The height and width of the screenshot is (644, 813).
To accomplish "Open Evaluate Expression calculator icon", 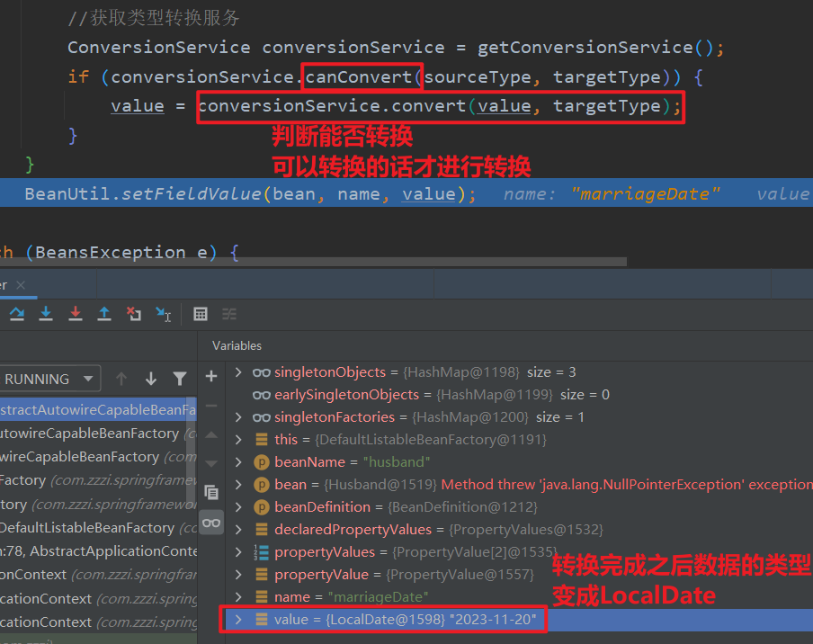I will pyautogui.click(x=201, y=314).
